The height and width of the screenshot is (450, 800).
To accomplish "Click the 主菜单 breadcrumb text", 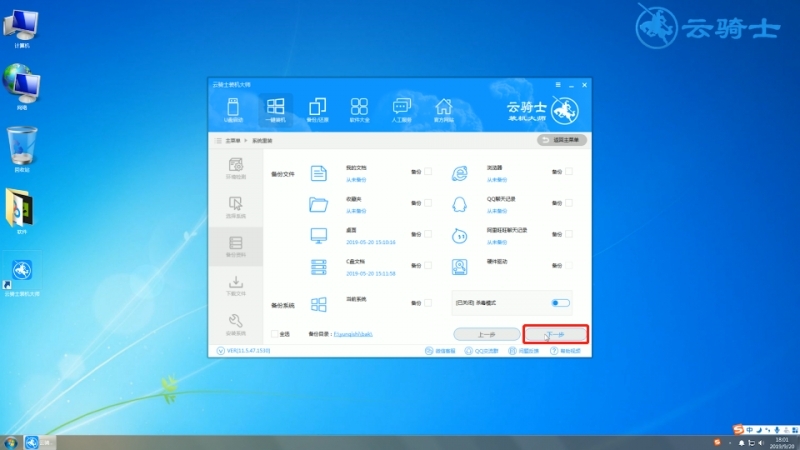I will 233,140.
